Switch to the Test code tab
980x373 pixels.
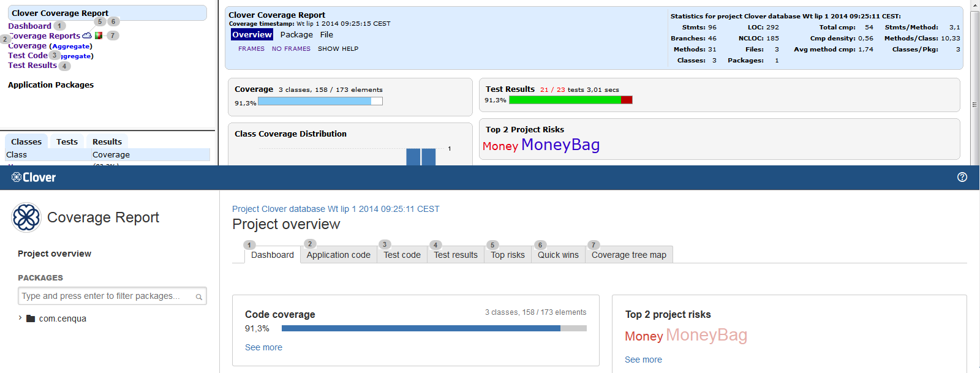402,255
